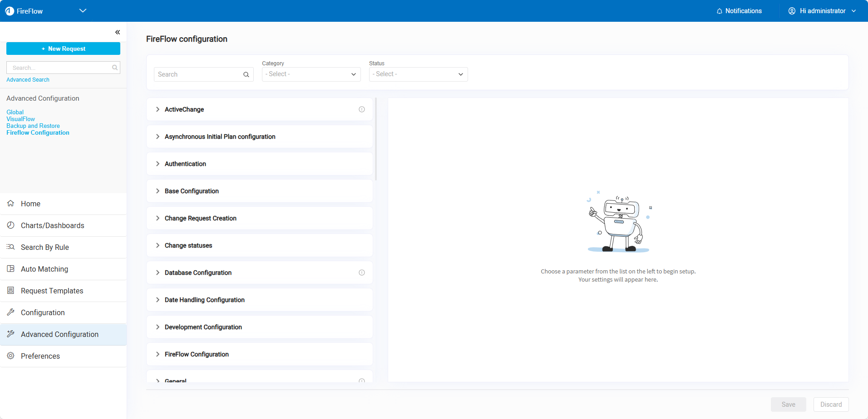Click the sidebar search magnifier icon
The image size is (868, 419).
115,68
